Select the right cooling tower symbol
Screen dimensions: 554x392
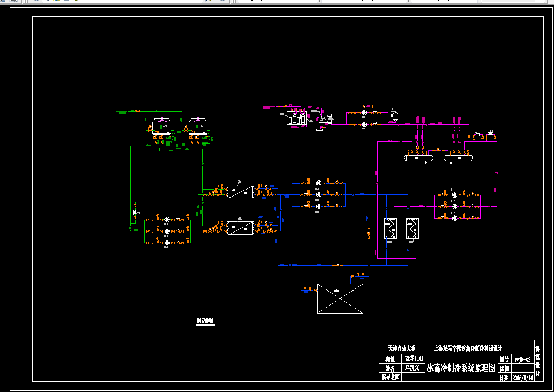(198, 126)
